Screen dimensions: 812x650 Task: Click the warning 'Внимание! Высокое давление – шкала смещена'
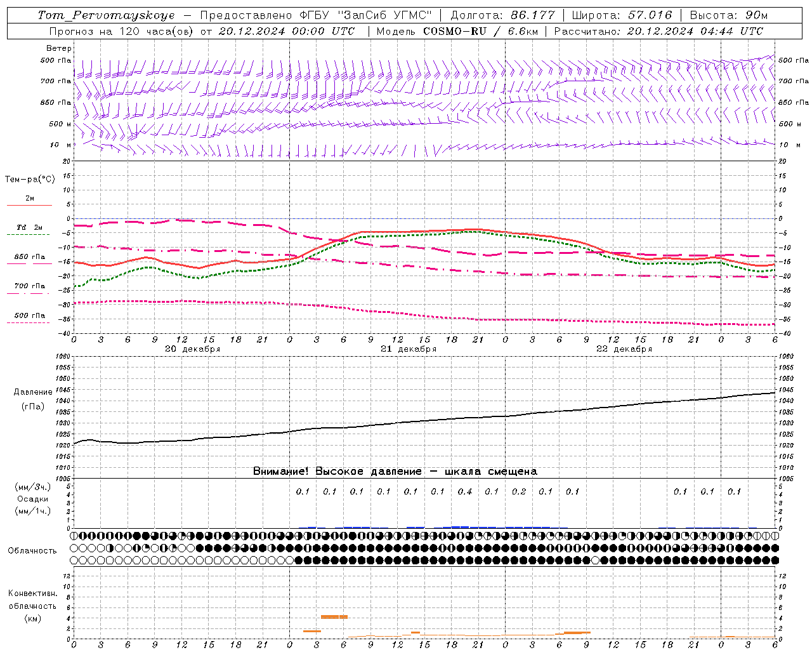coord(395,472)
